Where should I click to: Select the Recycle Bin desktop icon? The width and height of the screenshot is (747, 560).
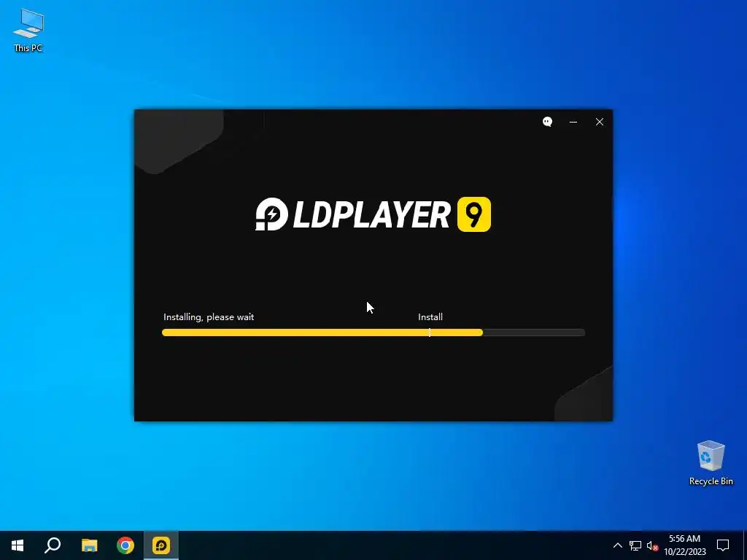point(711,463)
